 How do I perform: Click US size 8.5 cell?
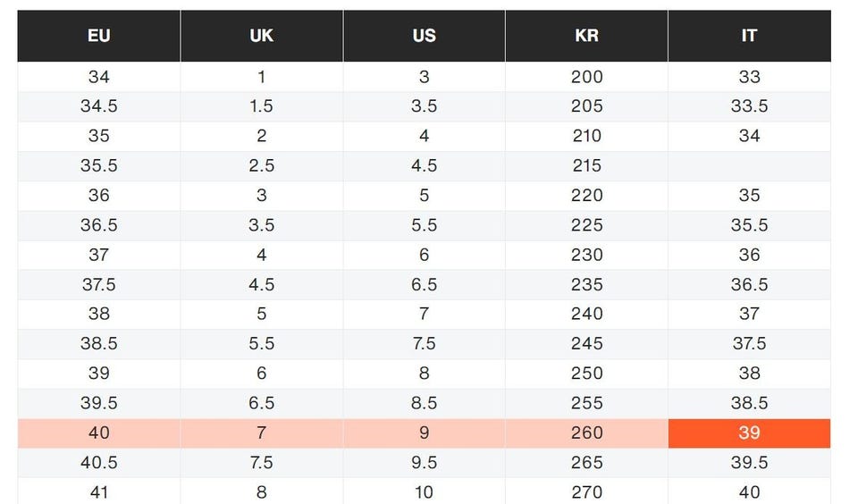425,404
